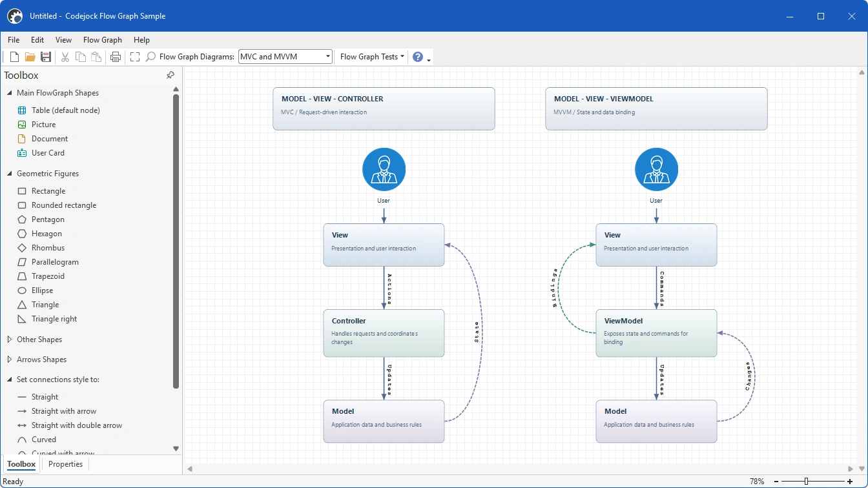This screenshot has width=868, height=488.
Task: Select the Rhombus geometric figure
Action: [48, 248]
